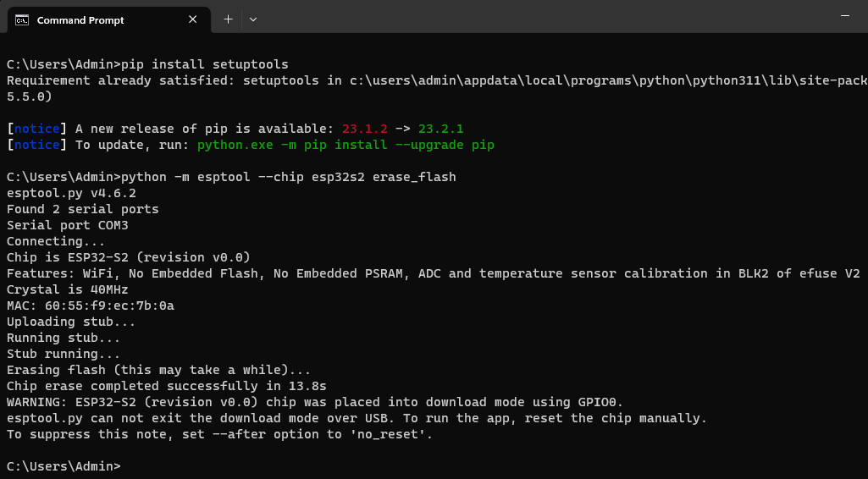The width and height of the screenshot is (868, 479).
Task: Click the red pip version 23.1.2
Action: 365,129
